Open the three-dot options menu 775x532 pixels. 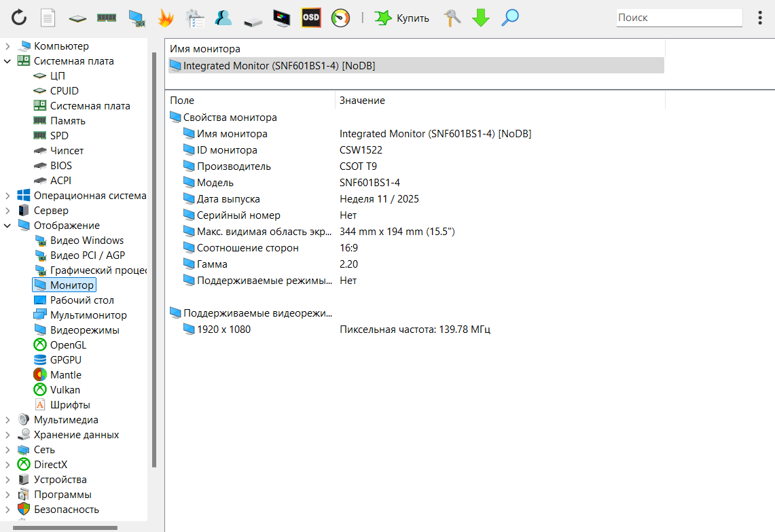pos(760,18)
